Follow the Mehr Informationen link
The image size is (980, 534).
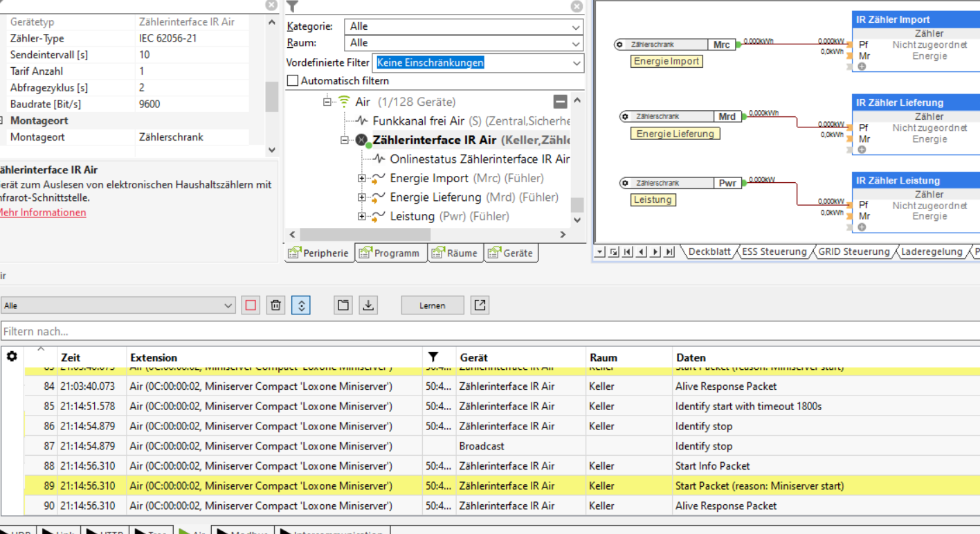[x=42, y=213]
